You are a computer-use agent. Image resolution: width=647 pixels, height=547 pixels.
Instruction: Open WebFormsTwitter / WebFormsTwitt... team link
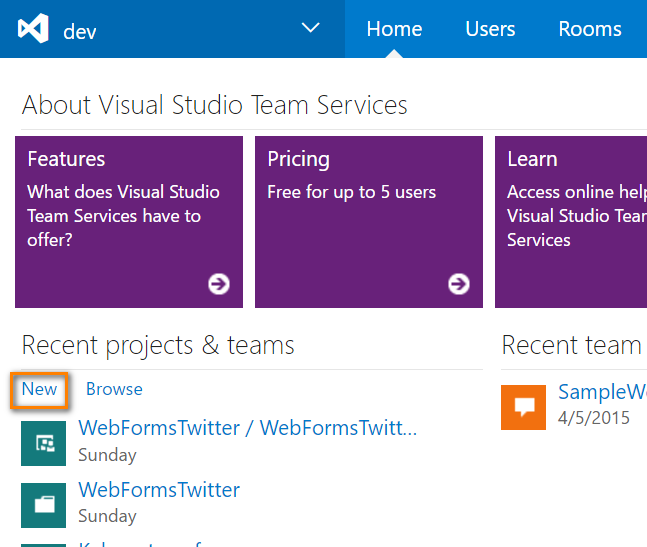[x=248, y=428]
